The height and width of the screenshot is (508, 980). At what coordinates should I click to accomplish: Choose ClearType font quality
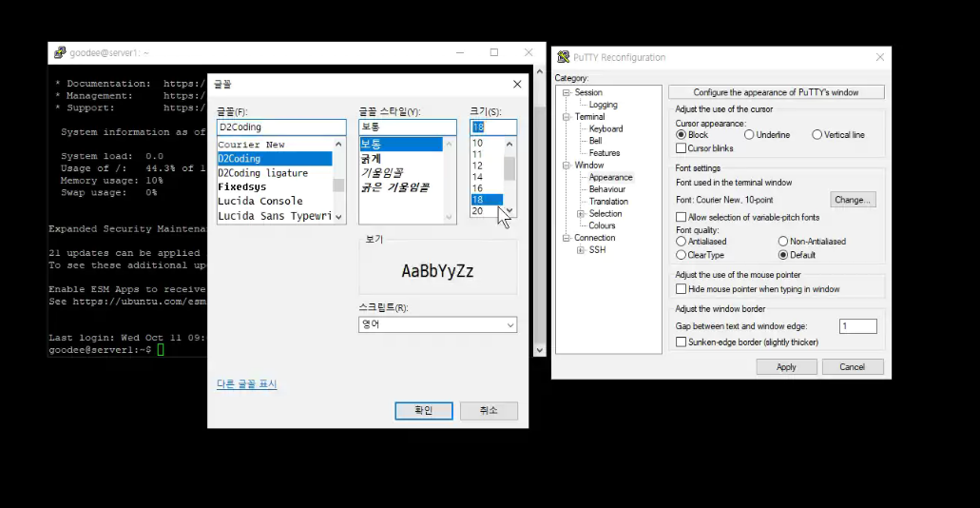pos(681,255)
